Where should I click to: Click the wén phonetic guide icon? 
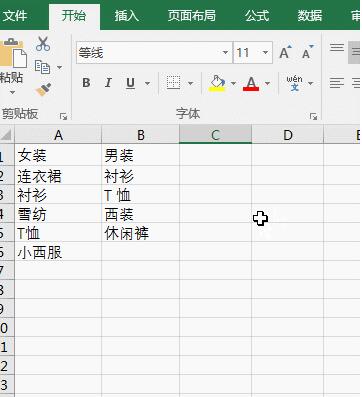click(x=294, y=83)
